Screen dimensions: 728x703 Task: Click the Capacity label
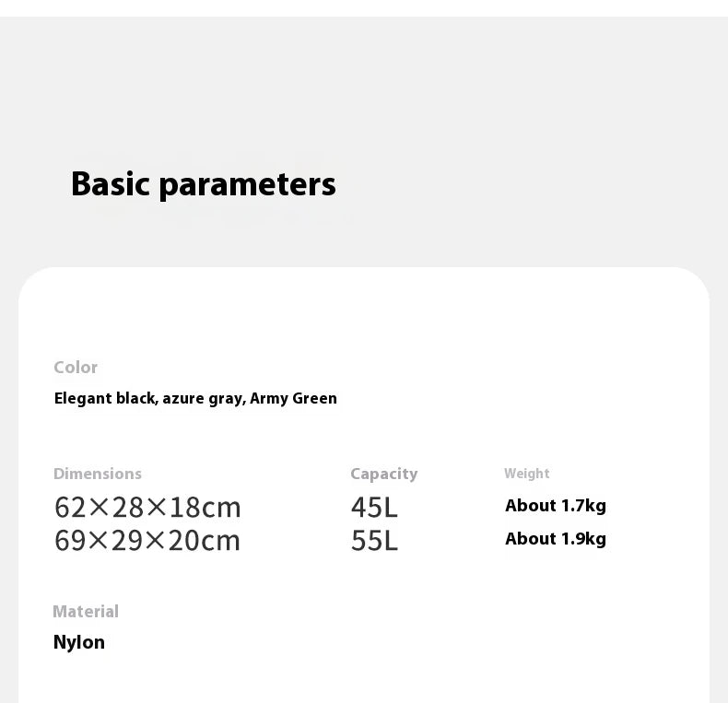pyautogui.click(x=384, y=475)
